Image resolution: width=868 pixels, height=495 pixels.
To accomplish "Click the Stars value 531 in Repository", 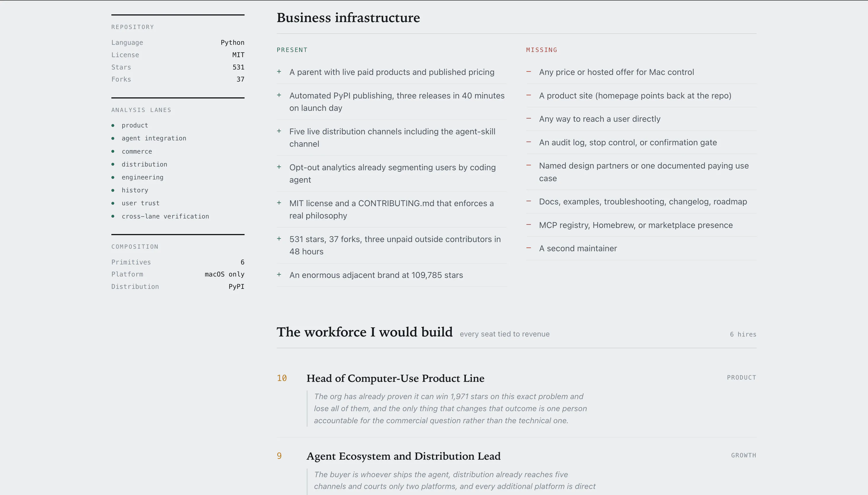I will (238, 67).
